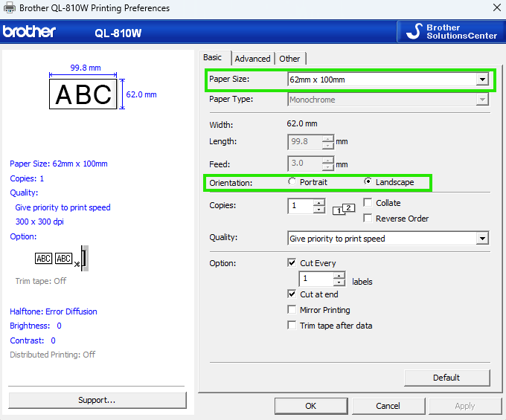Switch to the Advanced tab

[x=253, y=59]
